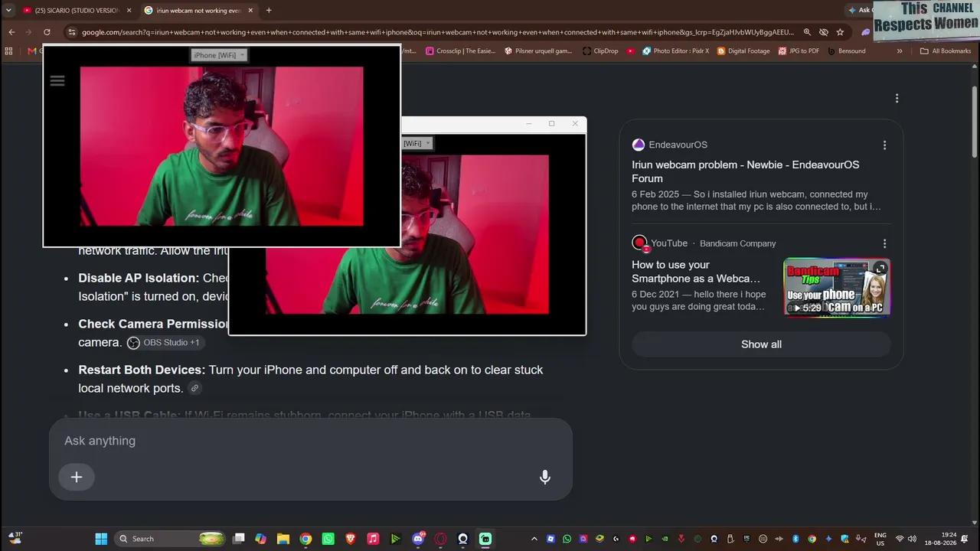Open the ClipDrop bookmark
The height and width of the screenshot is (551, 980).
599,51
